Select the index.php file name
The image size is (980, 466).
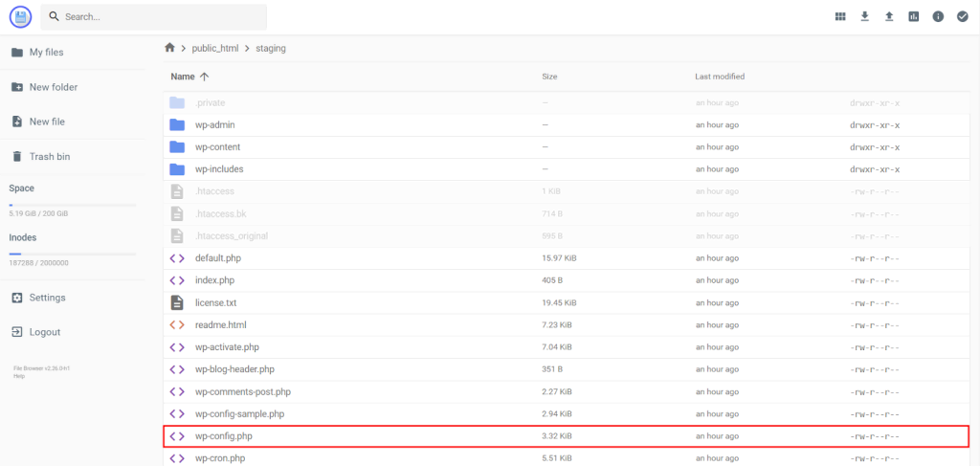pyautogui.click(x=215, y=280)
